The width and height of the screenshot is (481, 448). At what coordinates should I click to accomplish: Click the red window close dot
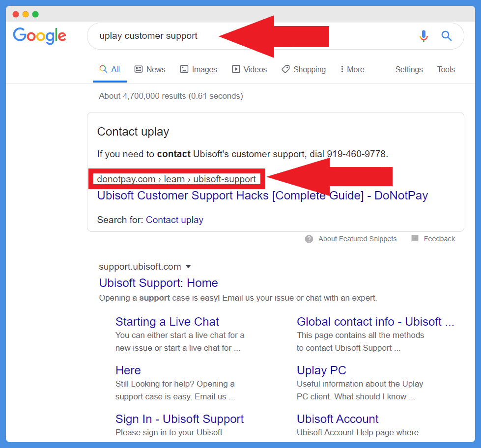pyautogui.click(x=16, y=14)
